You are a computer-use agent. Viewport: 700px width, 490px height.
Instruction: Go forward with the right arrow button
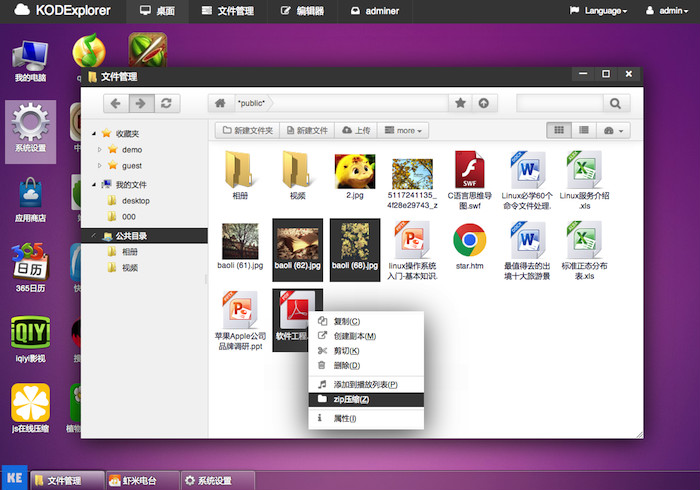[x=142, y=104]
